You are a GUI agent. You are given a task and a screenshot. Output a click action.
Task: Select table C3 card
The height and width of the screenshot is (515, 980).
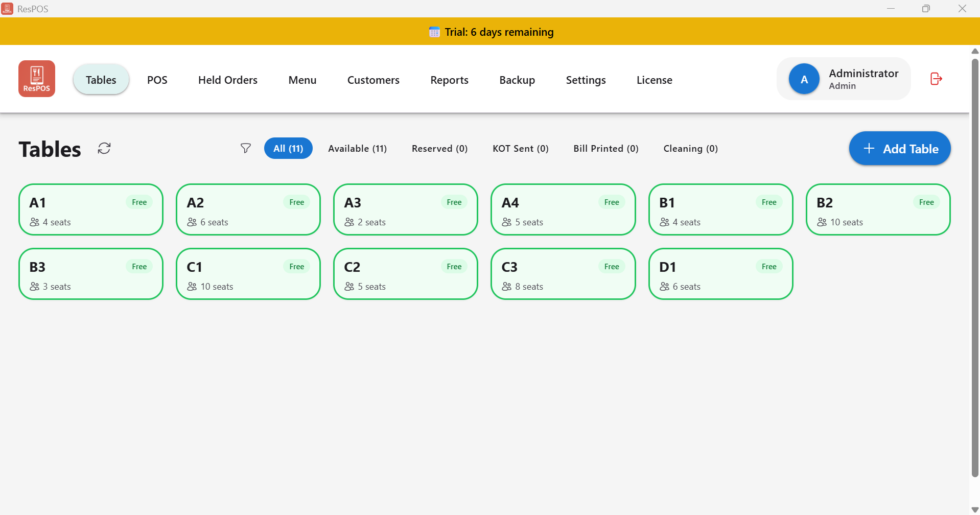[x=563, y=274]
